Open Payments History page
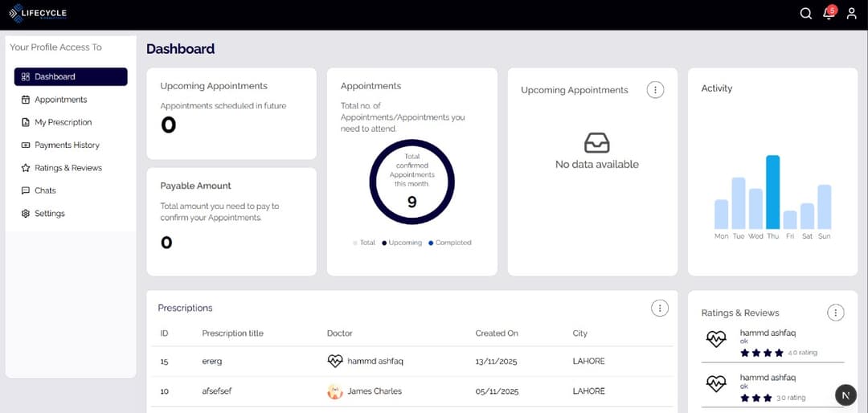Image resolution: width=868 pixels, height=413 pixels. tap(71, 145)
